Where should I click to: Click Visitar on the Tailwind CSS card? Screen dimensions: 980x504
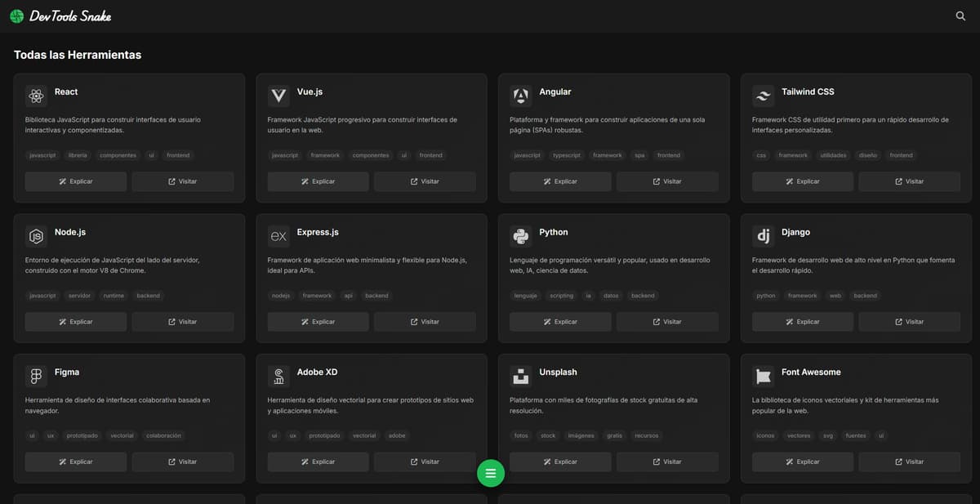pyautogui.click(x=910, y=181)
